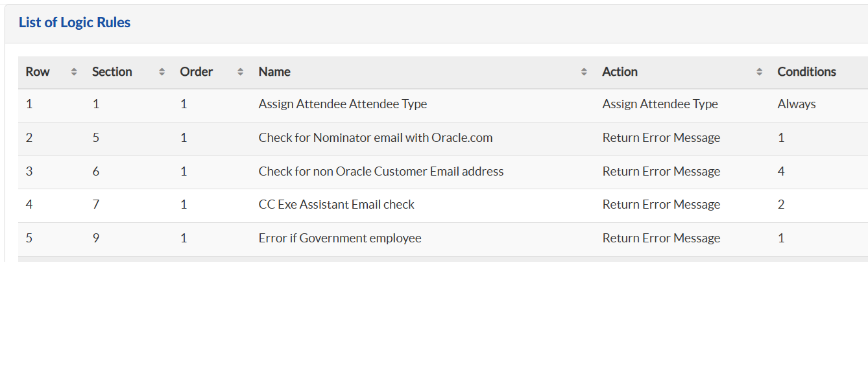This screenshot has width=868, height=383.
Task: Click Return Error Message in row 3
Action: 661,171
